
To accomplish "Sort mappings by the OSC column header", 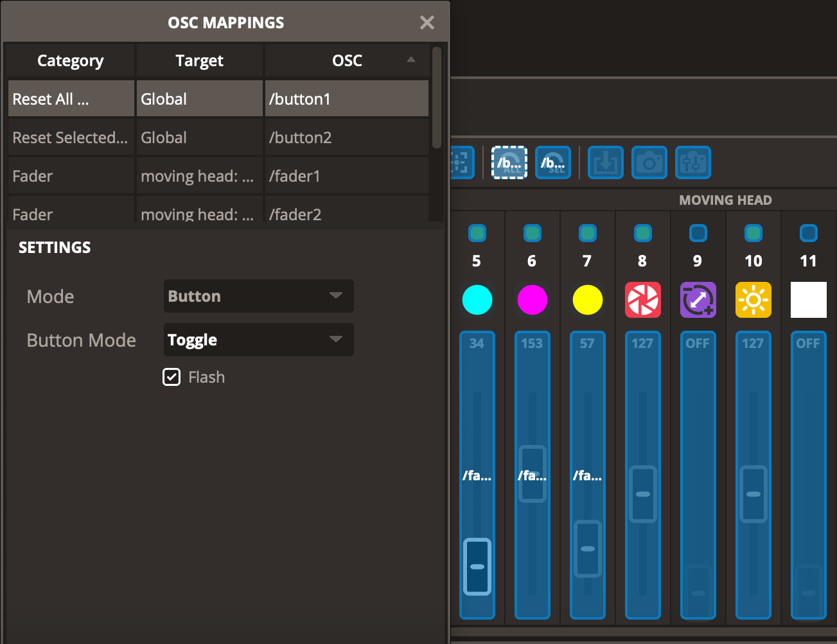I will (x=347, y=60).
